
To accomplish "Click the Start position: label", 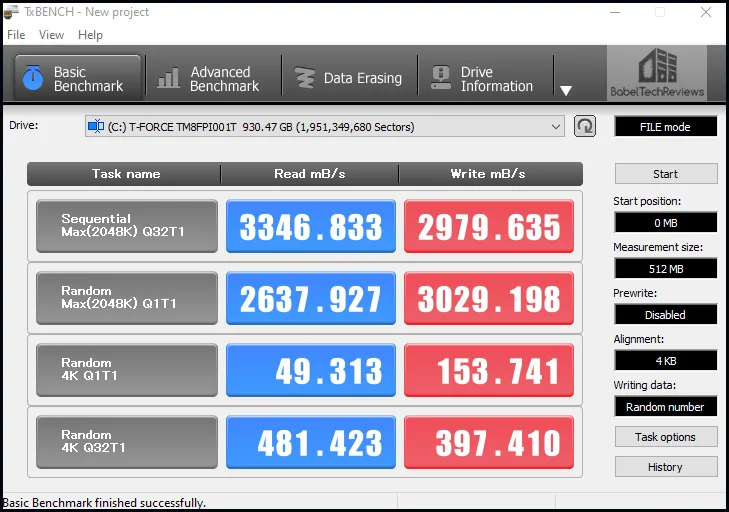I will 647,201.
